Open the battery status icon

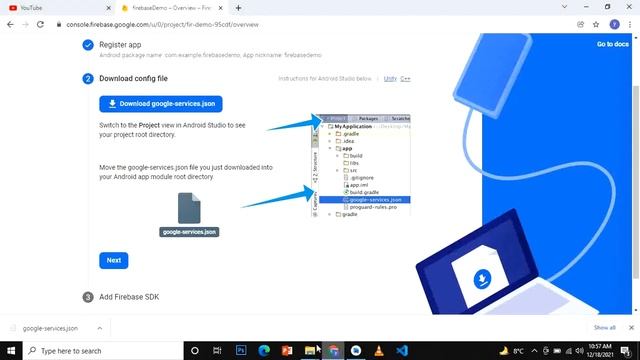(557, 351)
